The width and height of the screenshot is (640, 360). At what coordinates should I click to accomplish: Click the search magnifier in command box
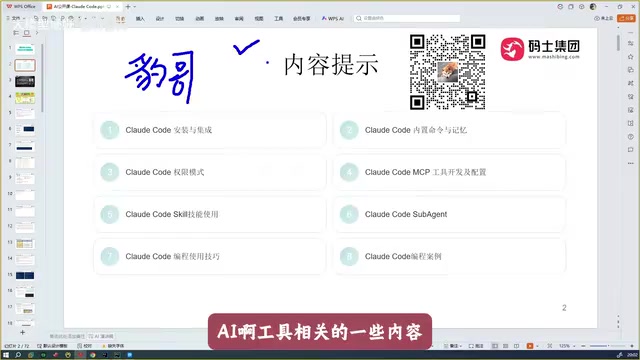359,18
